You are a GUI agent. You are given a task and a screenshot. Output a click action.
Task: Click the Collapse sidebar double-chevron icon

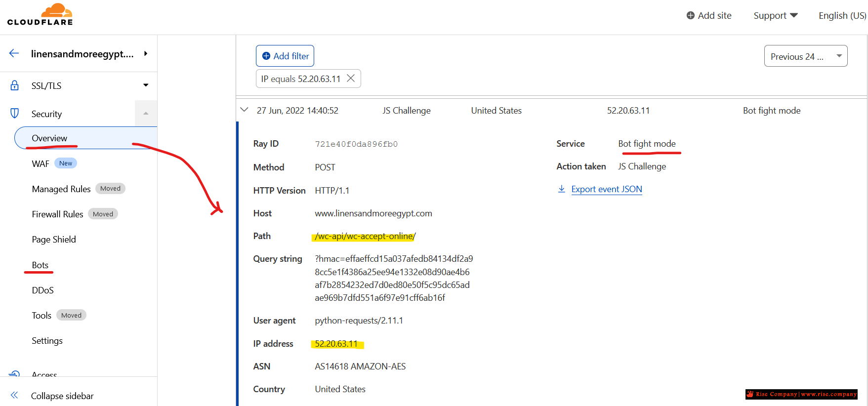(x=14, y=395)
